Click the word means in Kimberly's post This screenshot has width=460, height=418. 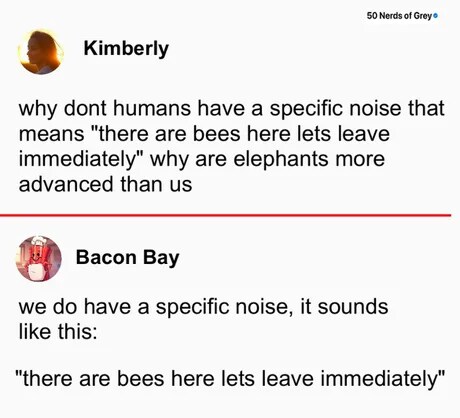coord(52,134)
